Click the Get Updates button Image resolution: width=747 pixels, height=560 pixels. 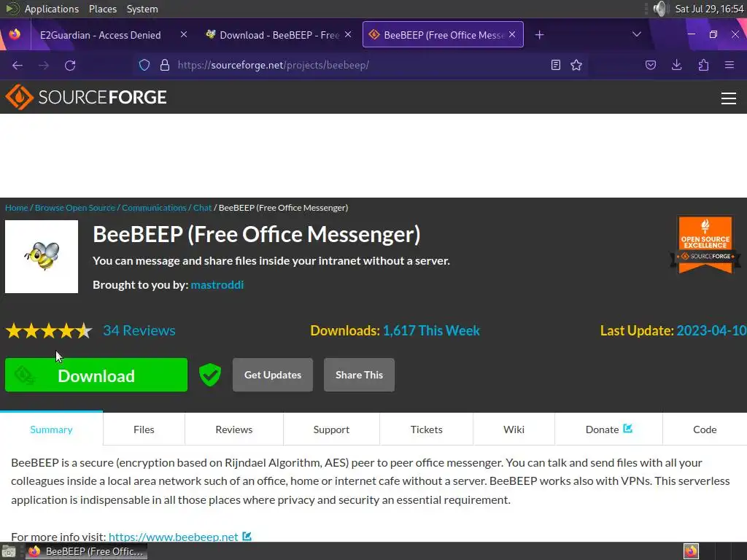(x=273, y=375)
